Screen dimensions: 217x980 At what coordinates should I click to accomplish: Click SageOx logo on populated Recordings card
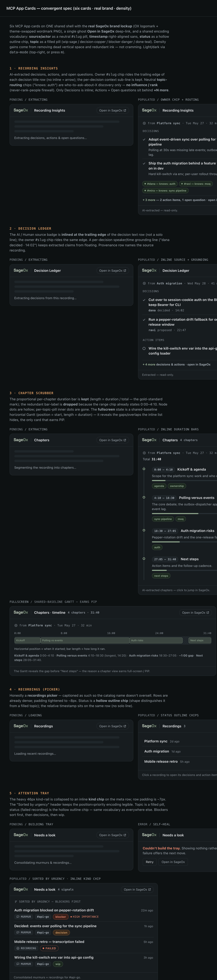(x=149, y=726)
